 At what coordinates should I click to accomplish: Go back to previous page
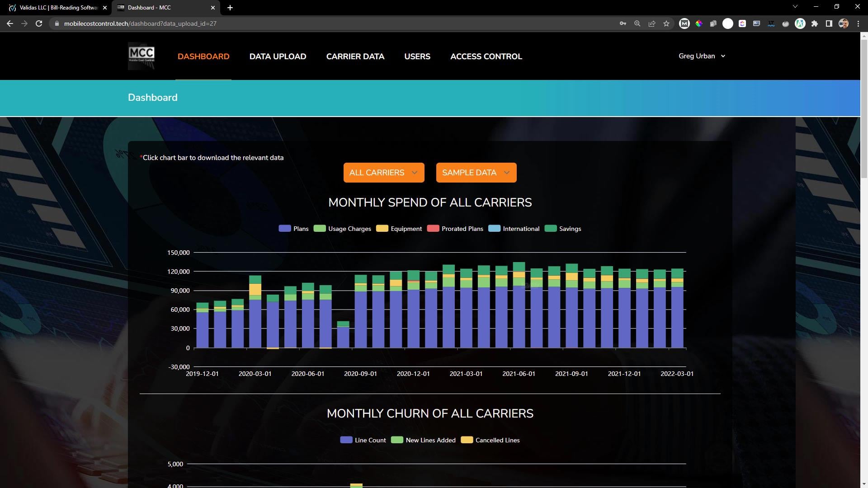click(10, 23)
